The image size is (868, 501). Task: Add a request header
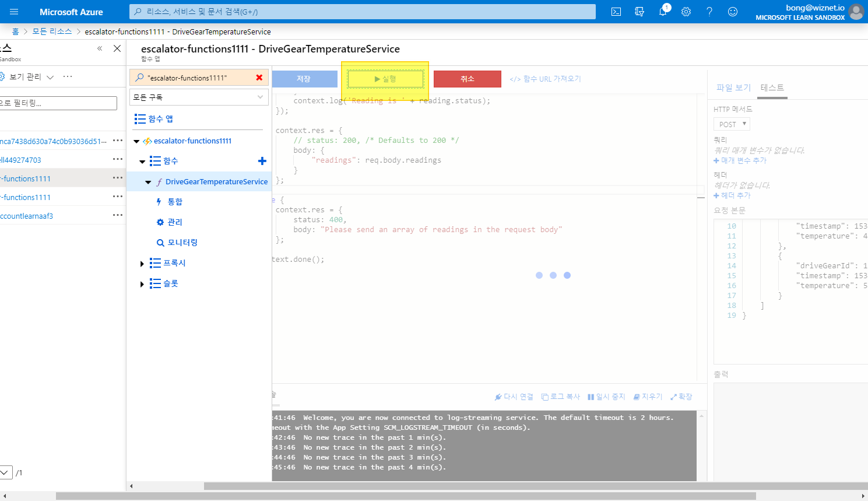[733, 195]
